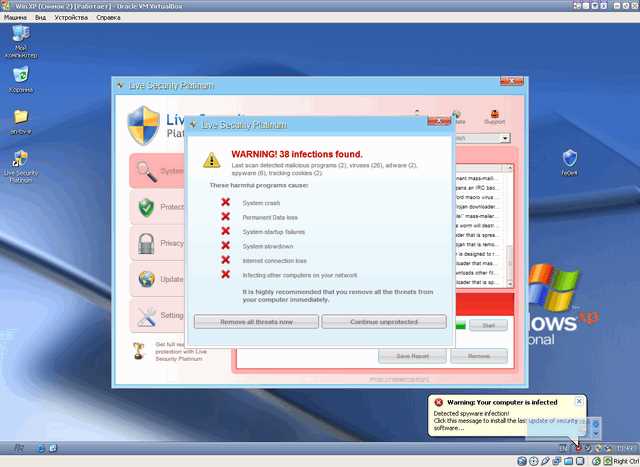Click the Remove button in main window
Image resolution: width=640 pixels, height=467 pixels.
pyautogui.click(x=479, y=356)
